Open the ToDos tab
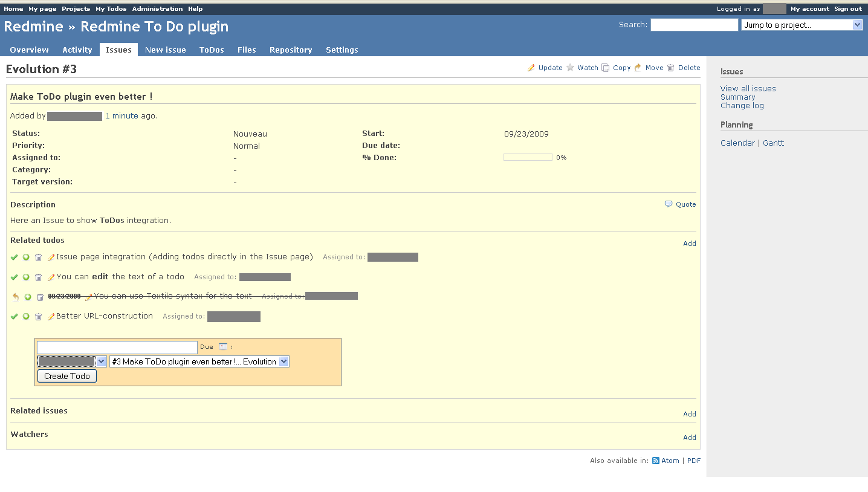 [x=212, y=50]
